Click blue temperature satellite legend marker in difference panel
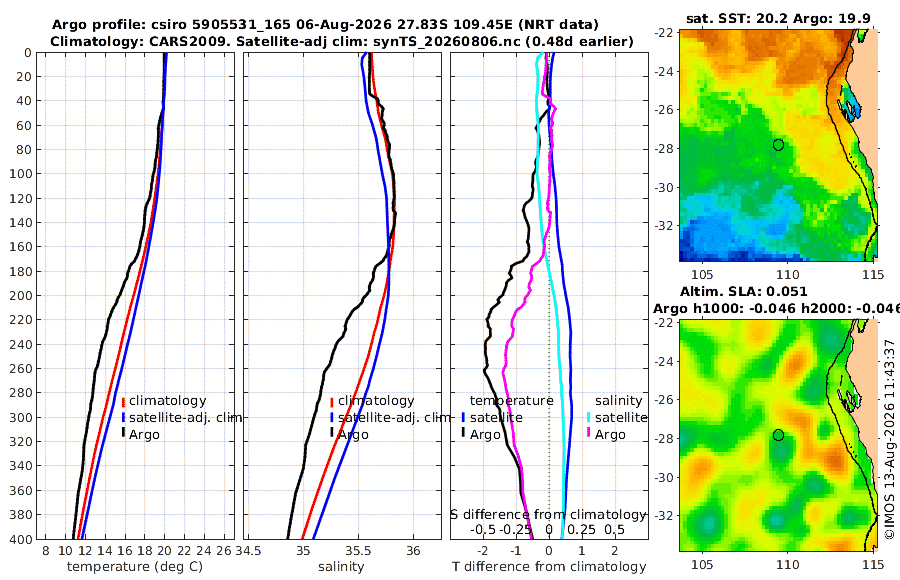 click(463, 417)
